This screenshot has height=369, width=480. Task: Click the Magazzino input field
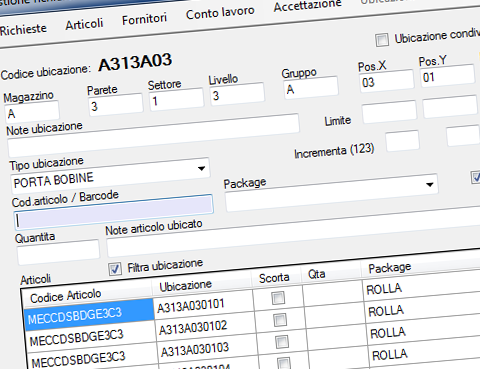click(x=32, y=112)
